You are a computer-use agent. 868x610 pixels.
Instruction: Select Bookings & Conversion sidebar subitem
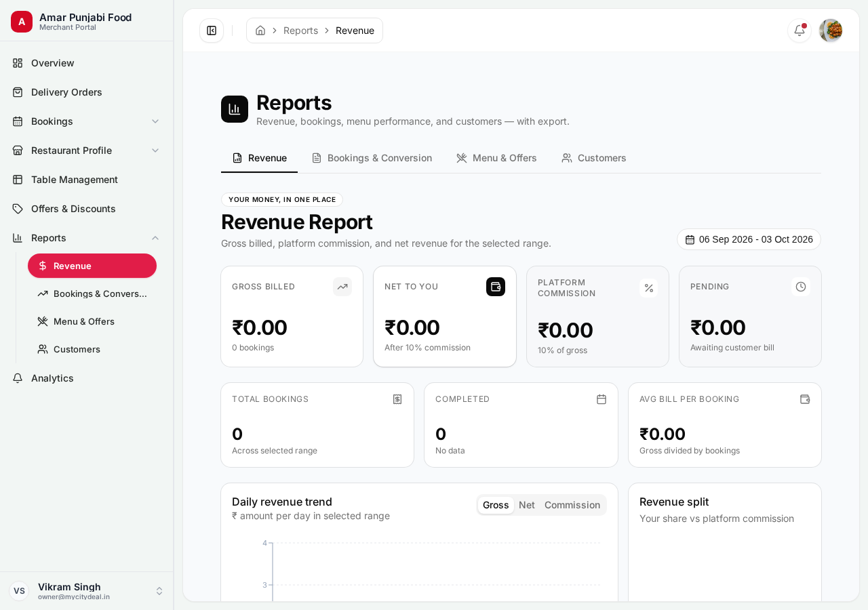point(92,293)
